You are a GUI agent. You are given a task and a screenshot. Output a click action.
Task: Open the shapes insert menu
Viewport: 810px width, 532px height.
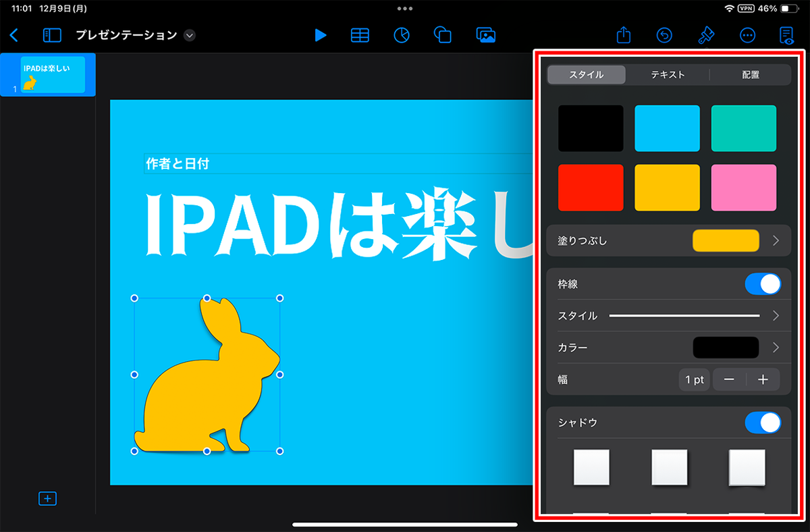[443, 35]
